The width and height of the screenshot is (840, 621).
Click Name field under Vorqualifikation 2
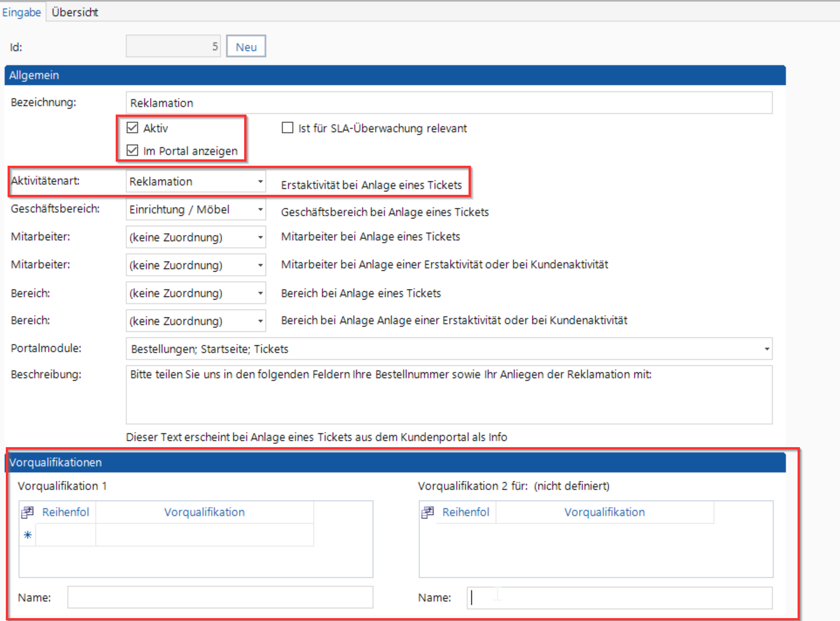[620, 597]
